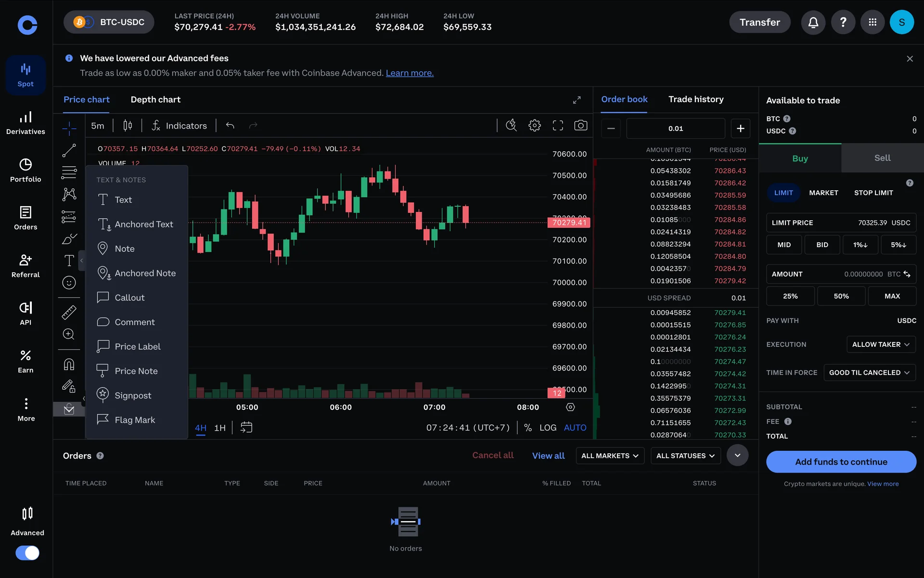Take a chart snapshot with camera icon

tap(580, 126)
